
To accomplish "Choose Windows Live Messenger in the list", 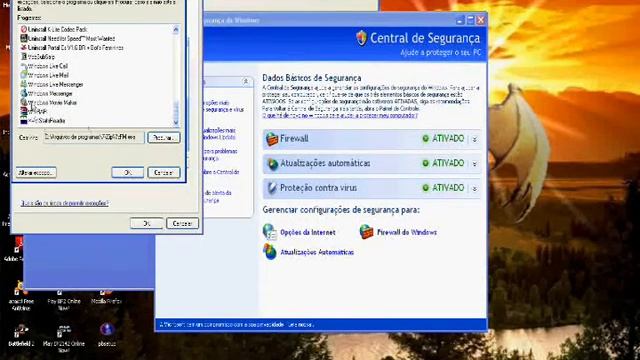I will (x=52, y=84).
